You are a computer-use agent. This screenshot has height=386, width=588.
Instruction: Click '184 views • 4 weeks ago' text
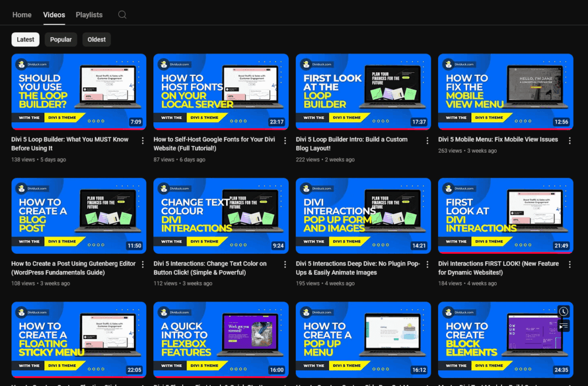pyautogui.click(x=467, y=283)
